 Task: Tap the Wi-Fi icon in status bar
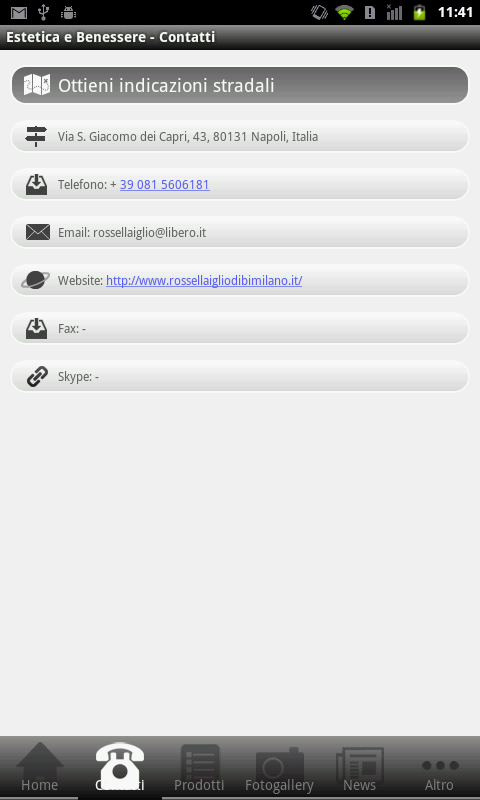tap(345, 12)
